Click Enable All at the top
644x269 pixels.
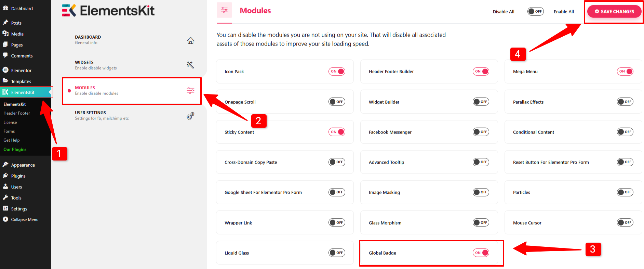pyautogui.click(x=564, y=11)
